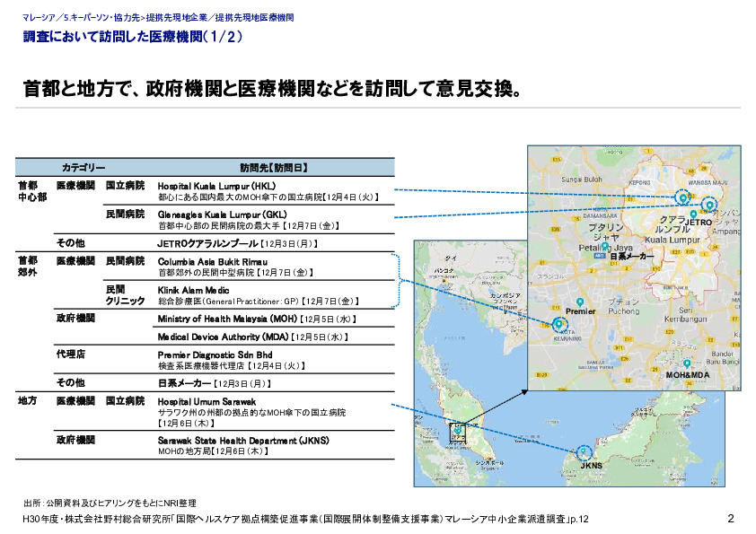Select the 日系メーカー table entry dated 12月3日
Screen dimensions: 756x534
point(214,383)
